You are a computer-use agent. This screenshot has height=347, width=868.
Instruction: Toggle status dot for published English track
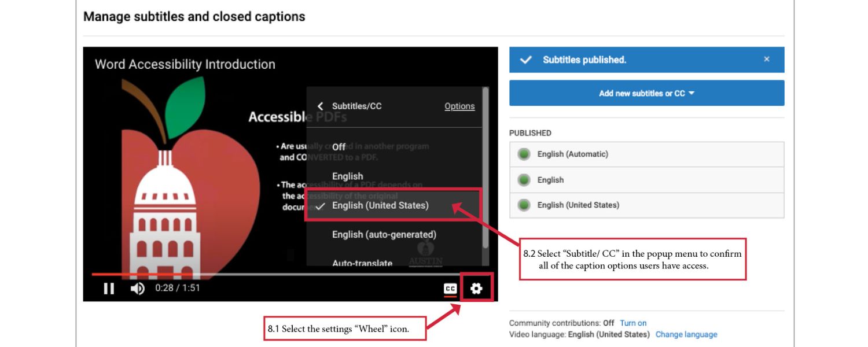[x=523, y=180]
